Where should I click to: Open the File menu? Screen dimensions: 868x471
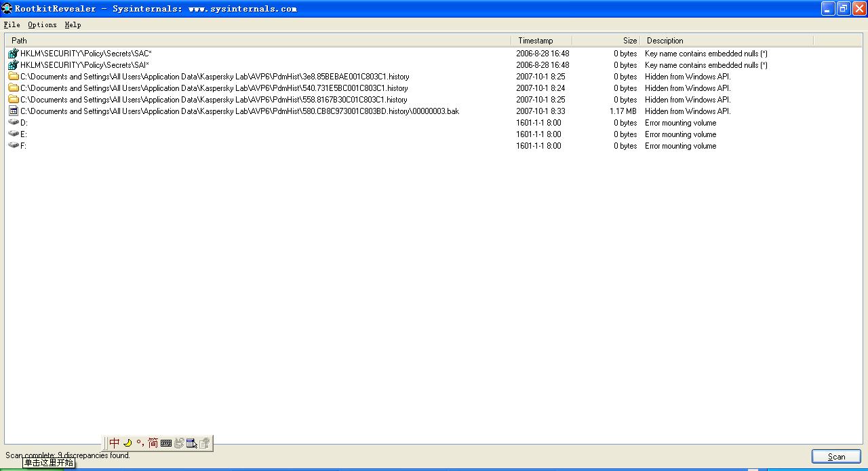click(x=12, y=24)
